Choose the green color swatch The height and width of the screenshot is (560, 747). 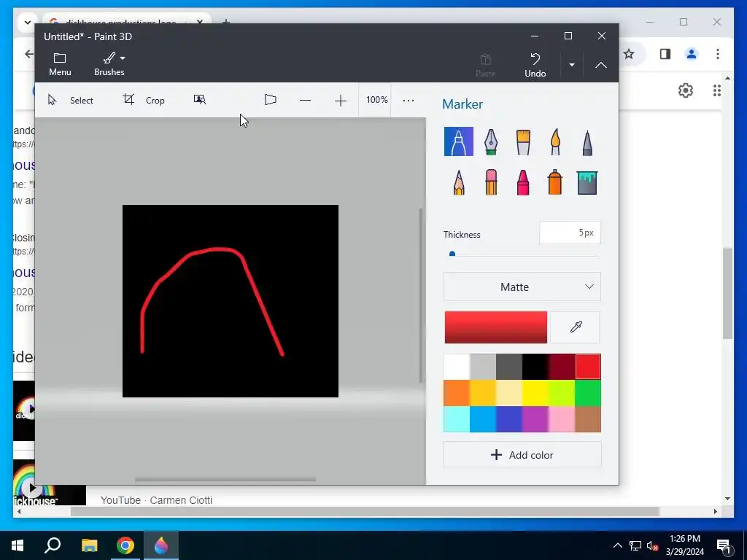coord(588,393)
